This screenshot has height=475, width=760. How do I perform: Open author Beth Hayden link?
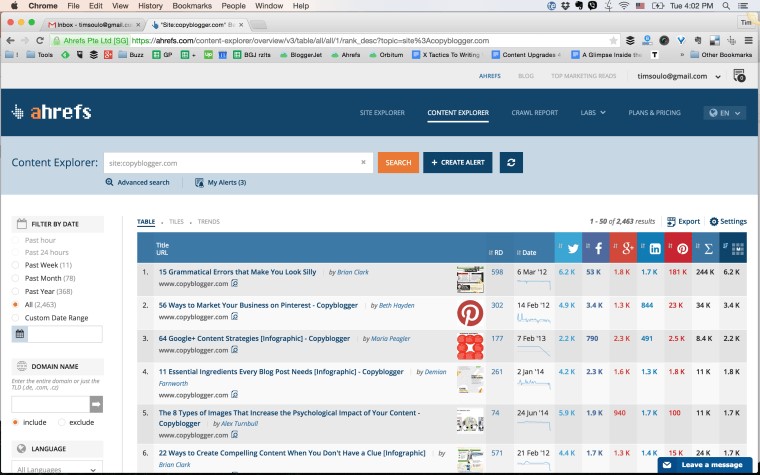[x=396, y=305]
